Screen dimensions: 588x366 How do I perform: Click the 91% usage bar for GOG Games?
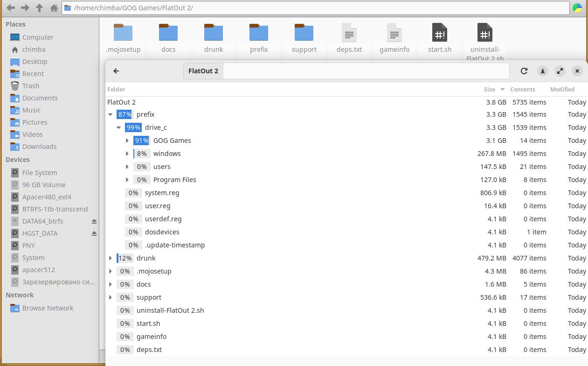142,141
